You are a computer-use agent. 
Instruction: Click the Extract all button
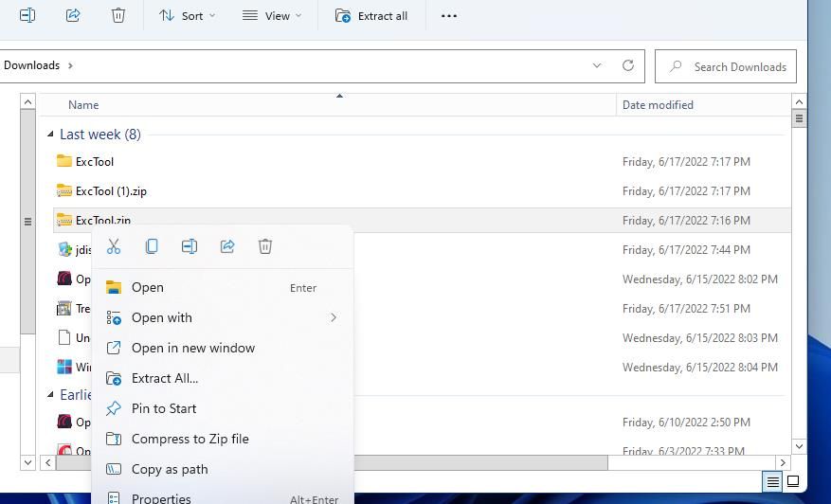pyautogui.click(x=371, y=16)
